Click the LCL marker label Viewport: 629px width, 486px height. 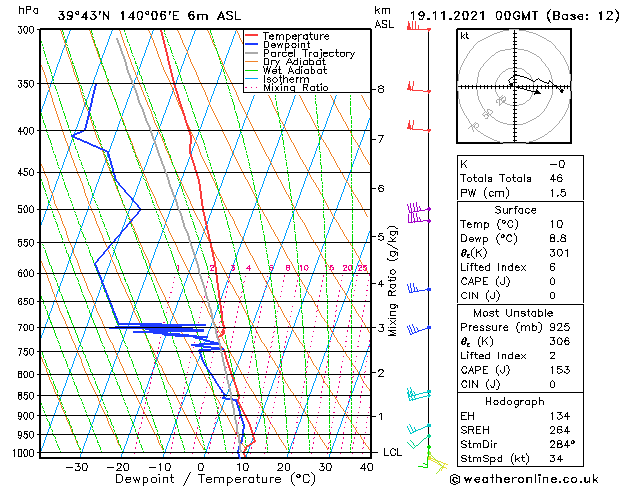[392, 452]
